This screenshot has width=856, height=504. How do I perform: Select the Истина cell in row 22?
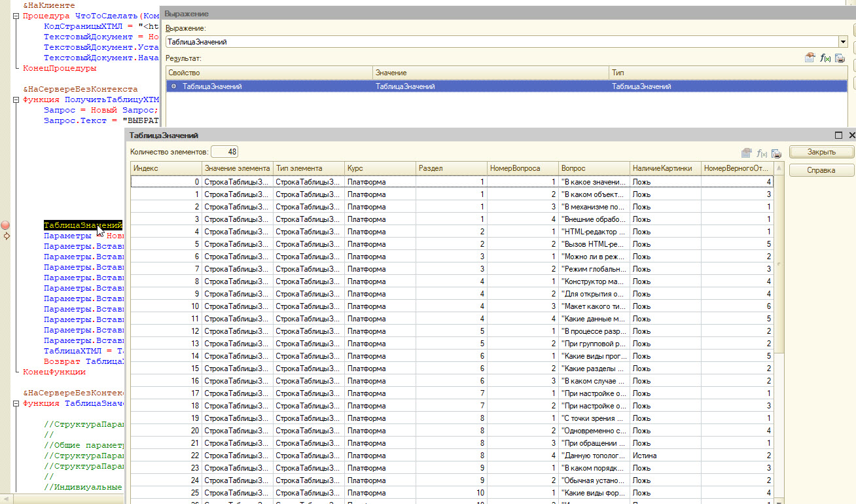(666, 456)
